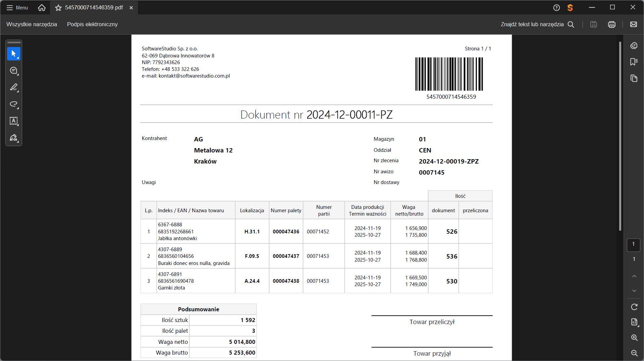Screen dimensions: 644x361
Task: Click the barcode image in the document
Action: (x=449, y=74)
